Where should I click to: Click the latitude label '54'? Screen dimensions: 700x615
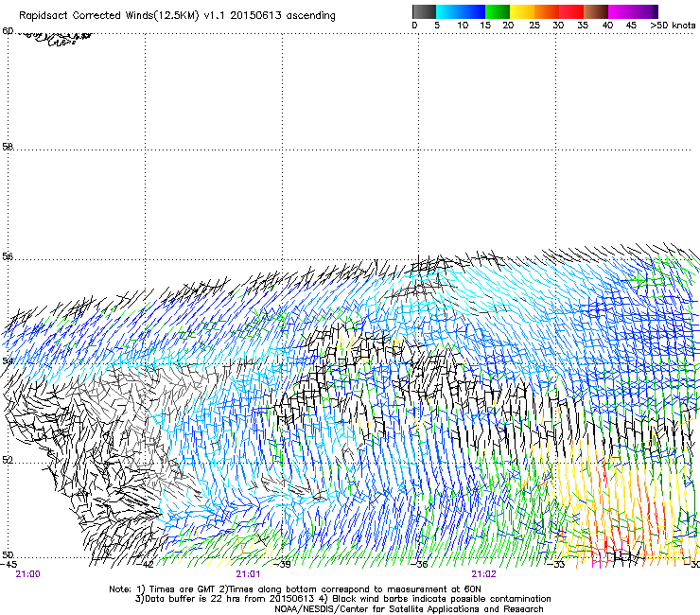tap(8, 360)
